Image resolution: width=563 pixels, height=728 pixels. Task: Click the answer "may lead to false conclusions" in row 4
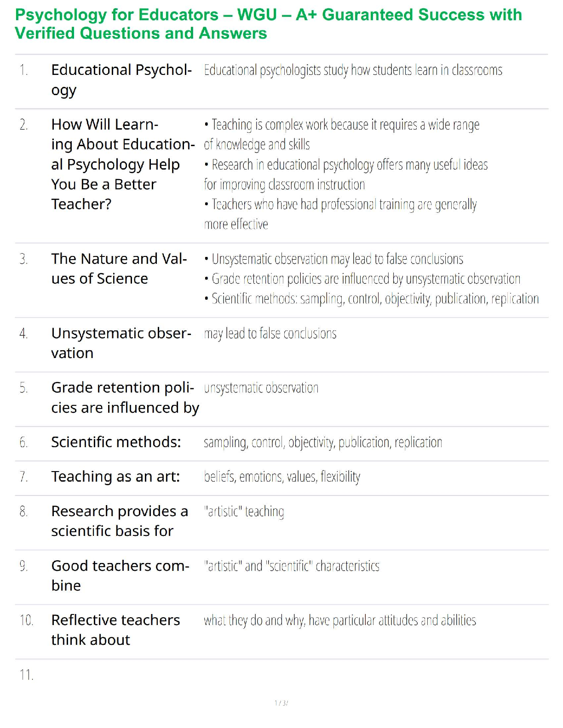click(x=270, y=334)
